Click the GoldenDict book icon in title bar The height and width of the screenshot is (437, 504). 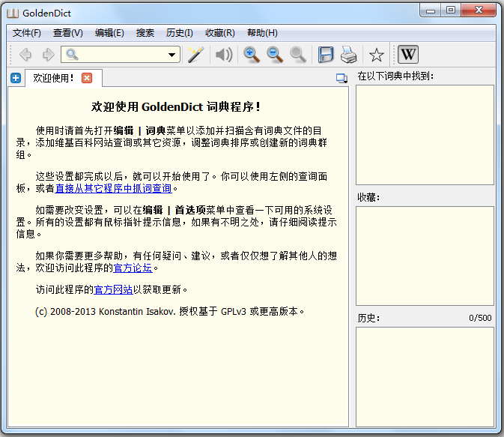(13, 13)
